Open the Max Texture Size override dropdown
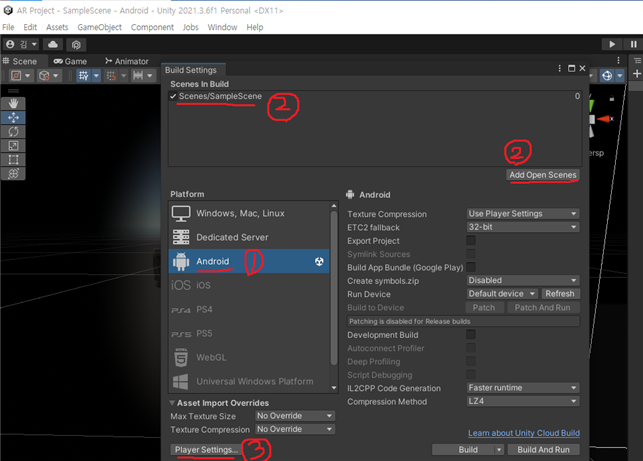The image size is (643, 461). click(295, 416)
